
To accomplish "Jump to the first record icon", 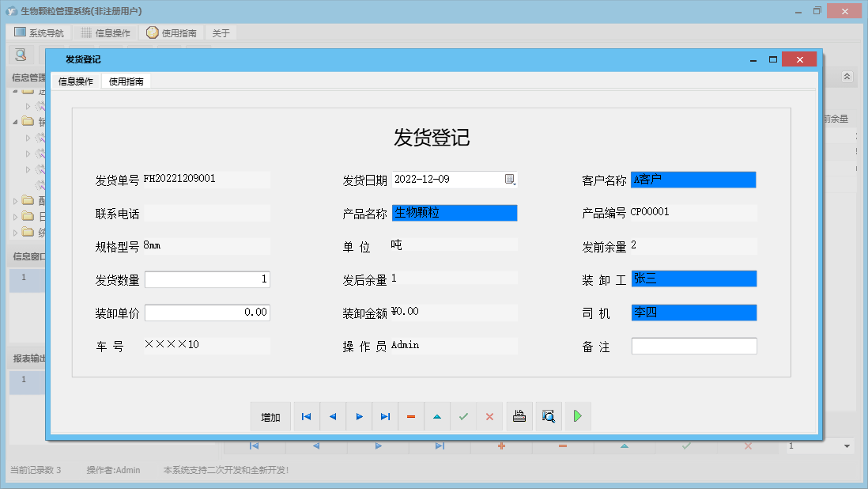I will (306, 416).
